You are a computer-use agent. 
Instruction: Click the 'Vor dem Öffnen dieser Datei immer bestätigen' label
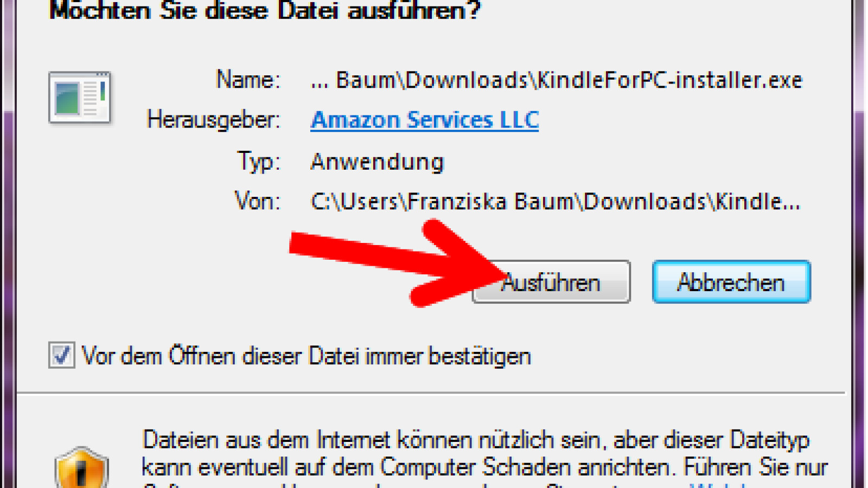coord(307,356)
